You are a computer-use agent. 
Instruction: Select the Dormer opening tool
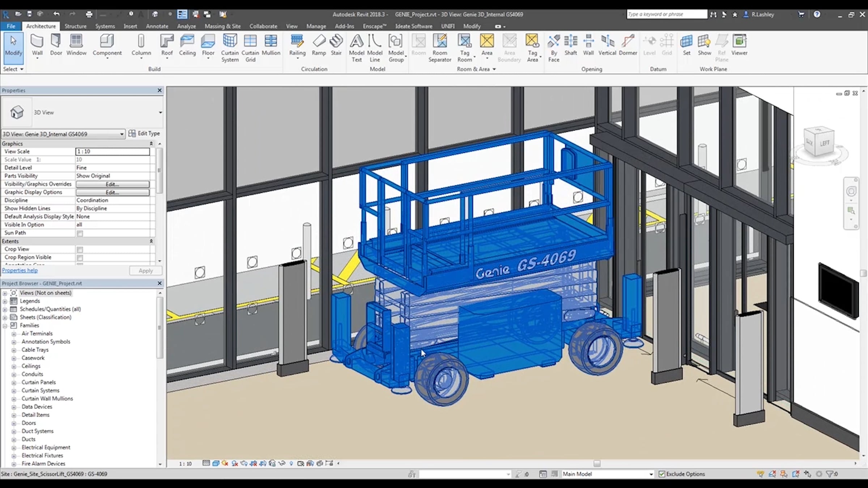coord(628,45)
